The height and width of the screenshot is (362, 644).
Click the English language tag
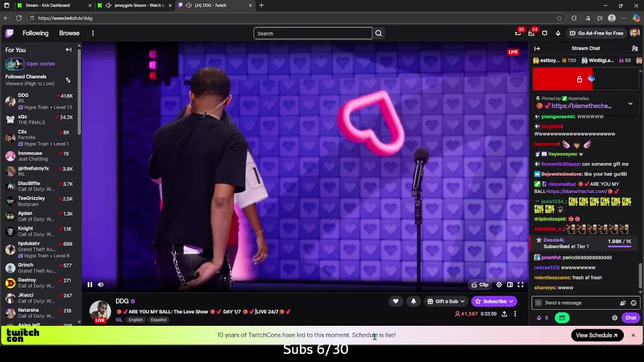(x=135, y=320)
